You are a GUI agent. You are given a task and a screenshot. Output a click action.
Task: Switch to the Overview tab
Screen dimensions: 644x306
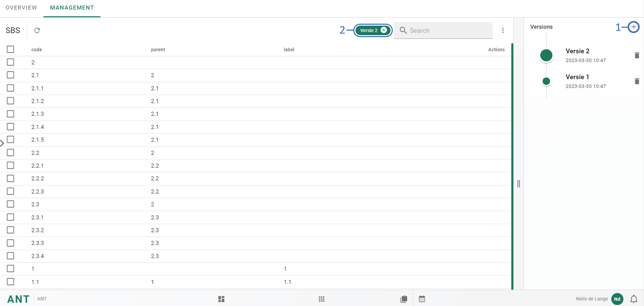pyautogui.click(x=21, y=8)
